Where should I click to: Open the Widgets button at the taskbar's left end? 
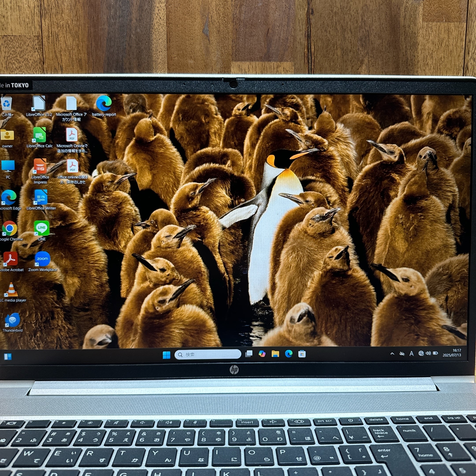click(8, 356)
